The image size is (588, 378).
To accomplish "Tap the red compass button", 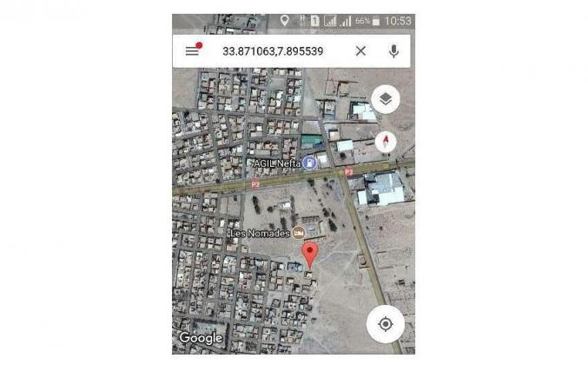I will point(386,142).
